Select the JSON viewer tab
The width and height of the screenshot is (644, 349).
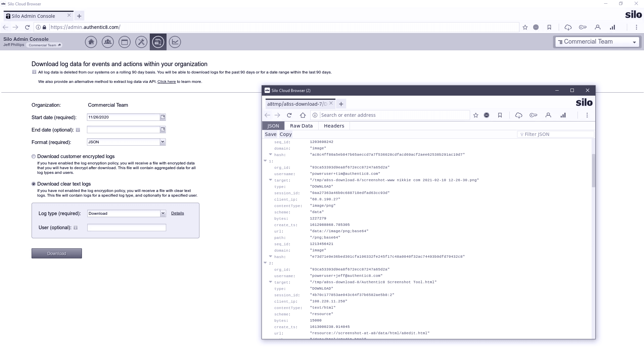click(273, 126)
